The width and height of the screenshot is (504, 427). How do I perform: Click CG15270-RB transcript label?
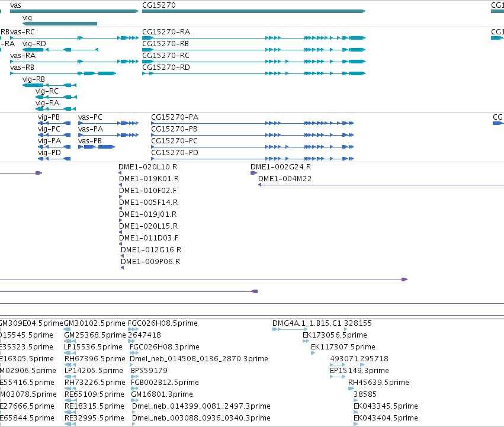click(x=166, y=44)
